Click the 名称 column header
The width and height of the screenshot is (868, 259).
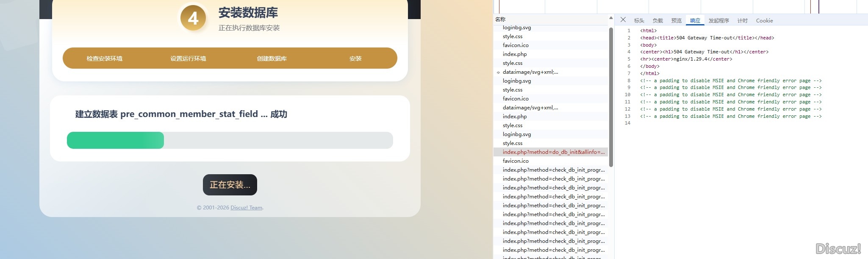[500, 19]
